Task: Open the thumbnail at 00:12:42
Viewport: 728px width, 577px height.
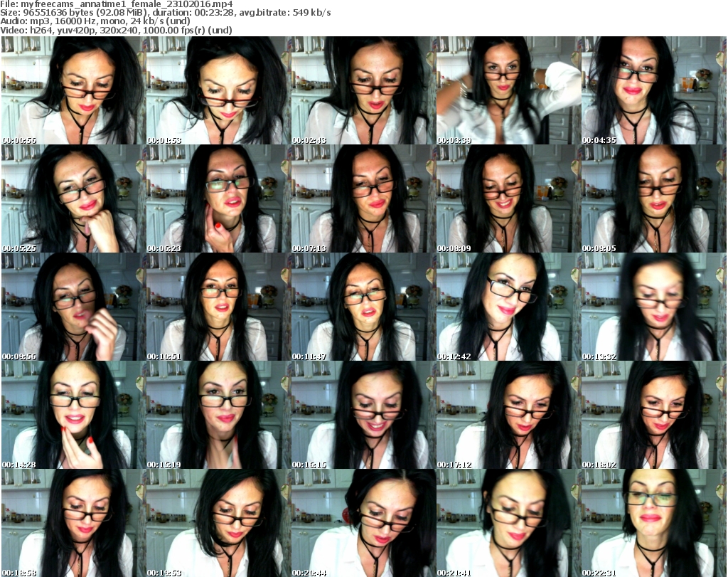Action: click(x=508, y=307)
